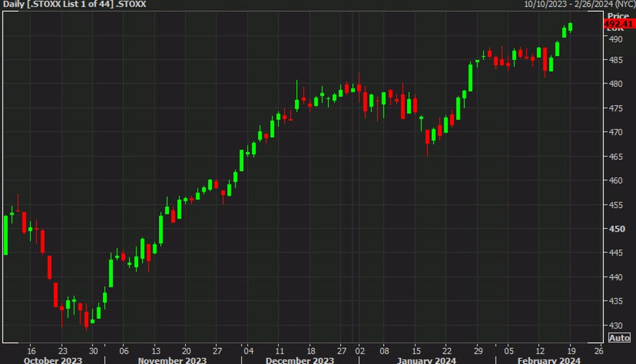Click the 480 price axis label
The height and width of the screenshot is (364, 636).
[x=615, y=84]
